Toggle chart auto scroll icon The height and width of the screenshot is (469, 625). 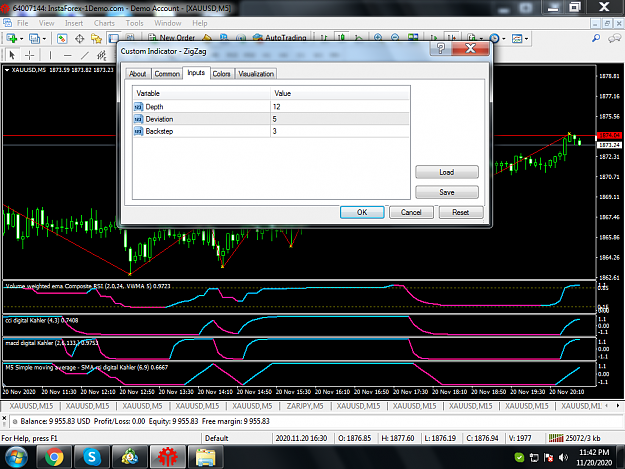point(434,38)
